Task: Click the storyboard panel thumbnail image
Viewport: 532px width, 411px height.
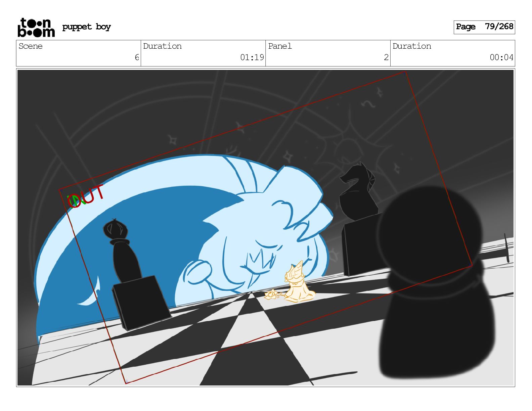Action: tap(266, 228)
